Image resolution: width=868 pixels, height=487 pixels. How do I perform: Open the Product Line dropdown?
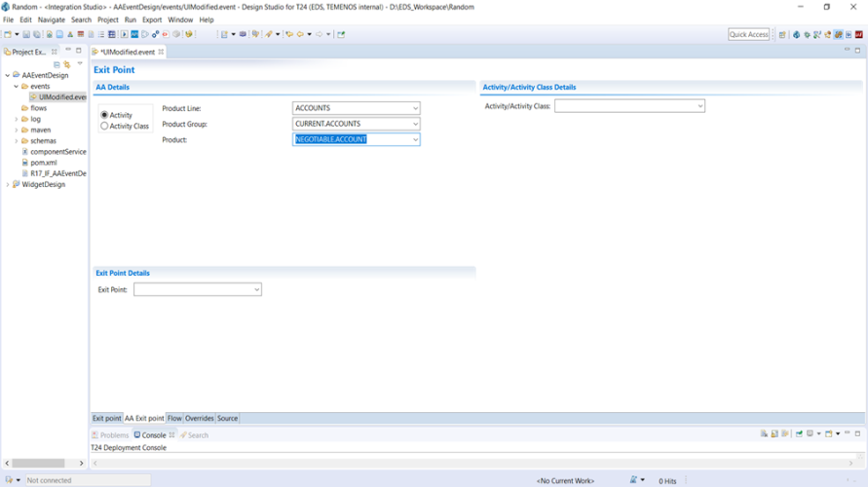coord(415,108)
